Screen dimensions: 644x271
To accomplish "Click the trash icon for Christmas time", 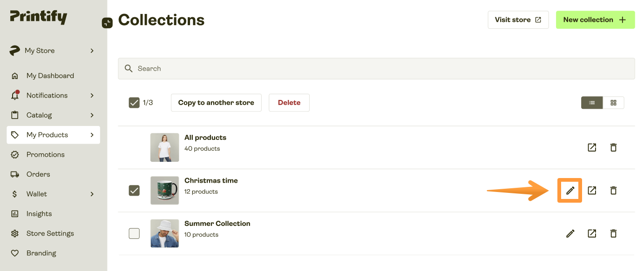I will click(613, 190).
